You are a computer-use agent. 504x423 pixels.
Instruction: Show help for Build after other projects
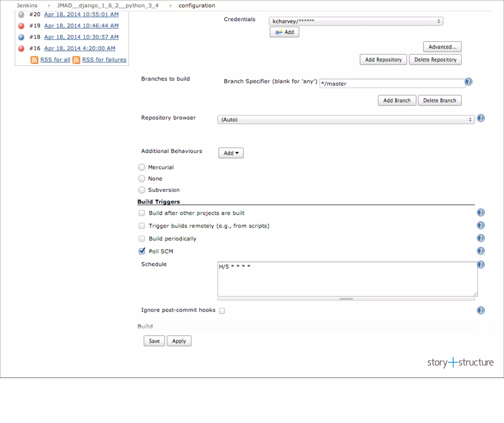481,212
